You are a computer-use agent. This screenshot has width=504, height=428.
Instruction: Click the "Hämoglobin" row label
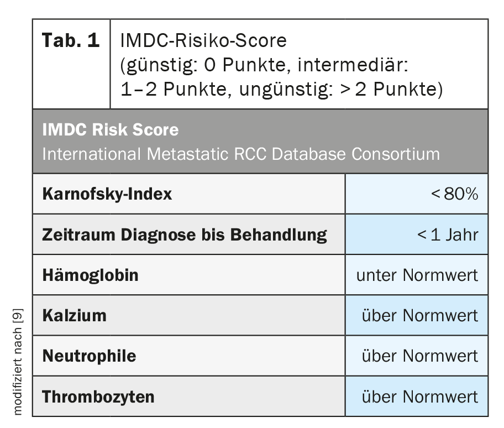click(x=91, y=275)
